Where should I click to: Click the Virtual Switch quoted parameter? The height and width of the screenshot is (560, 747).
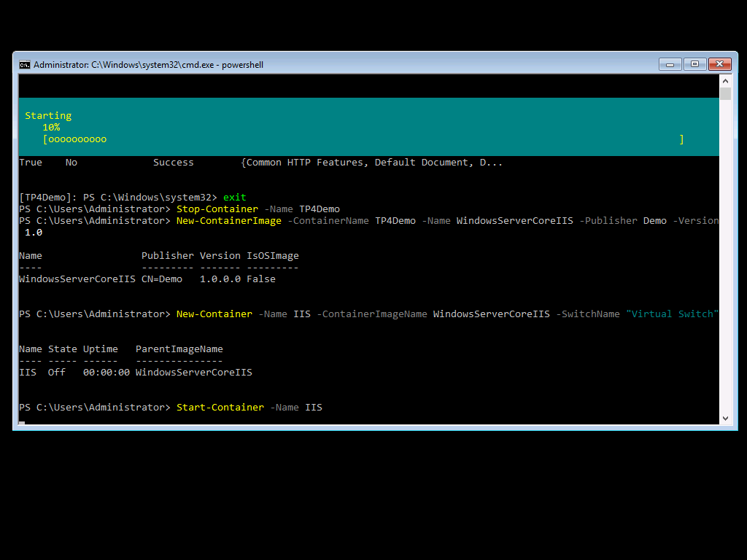click(672, 314)
